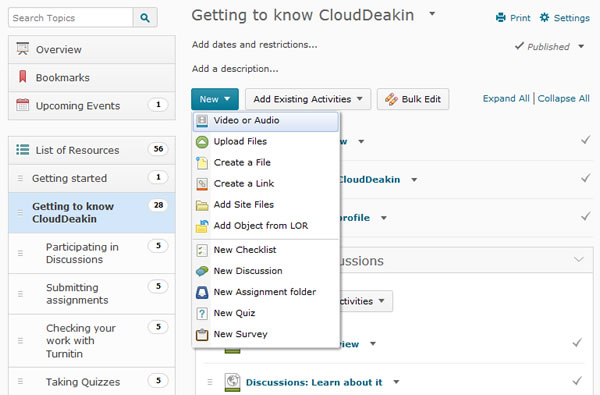
Task: Choose New Assignment folder menu entry
Action: click(266, 292)
